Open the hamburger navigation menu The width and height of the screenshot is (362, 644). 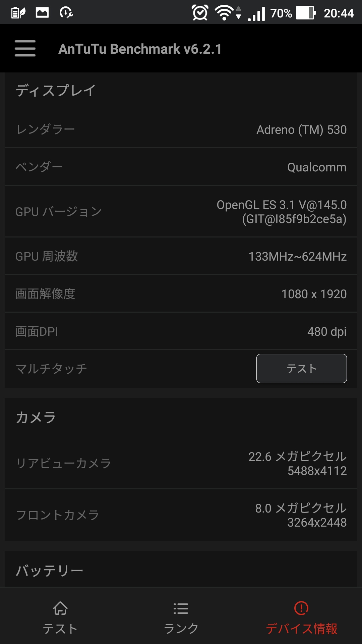(25, 48)
